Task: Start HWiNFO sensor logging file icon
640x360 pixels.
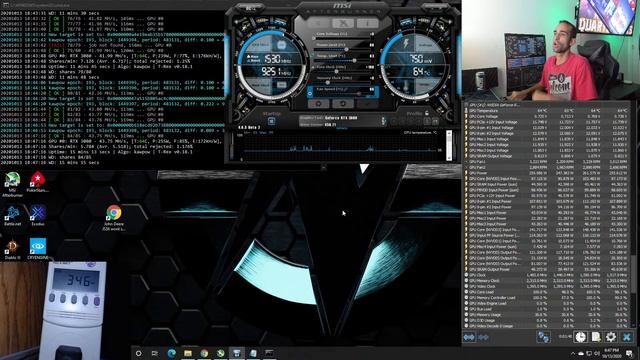Action: pyautogui.click(x=596, y=337)
